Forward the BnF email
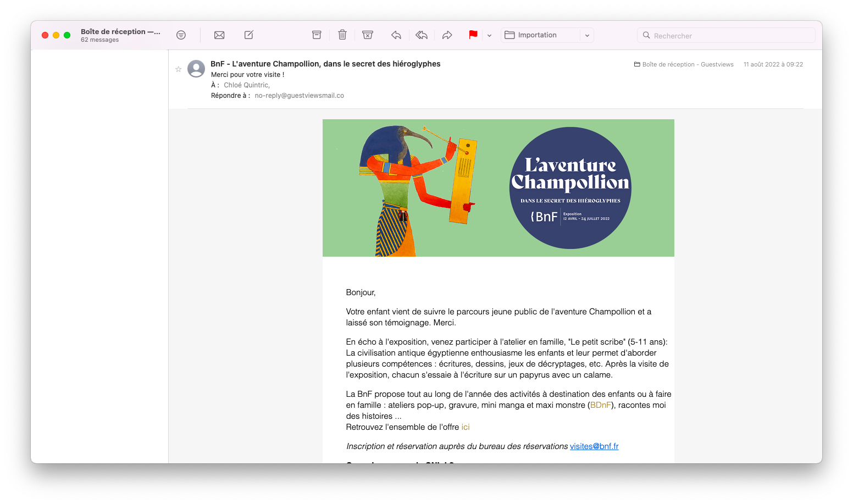Viewport: 853px width, 504px height. tap(447, 35)
